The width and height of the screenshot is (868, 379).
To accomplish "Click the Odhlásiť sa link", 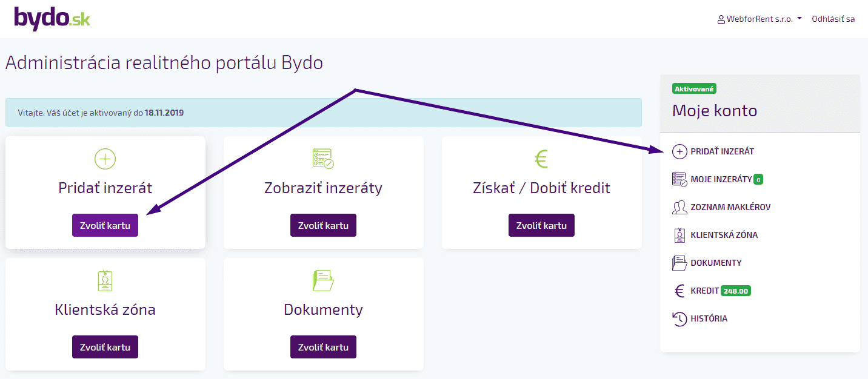I will coord(833,18).
